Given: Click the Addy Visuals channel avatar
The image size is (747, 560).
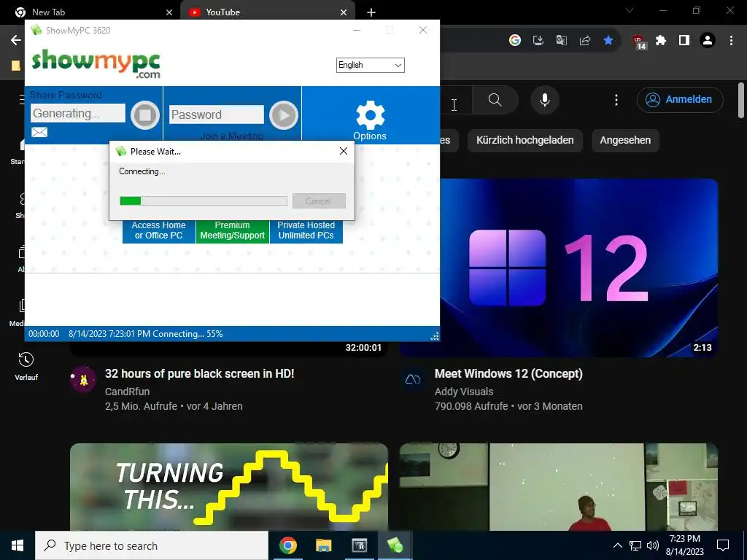Looking at the screenshot, I should click(x=413, y=379).
